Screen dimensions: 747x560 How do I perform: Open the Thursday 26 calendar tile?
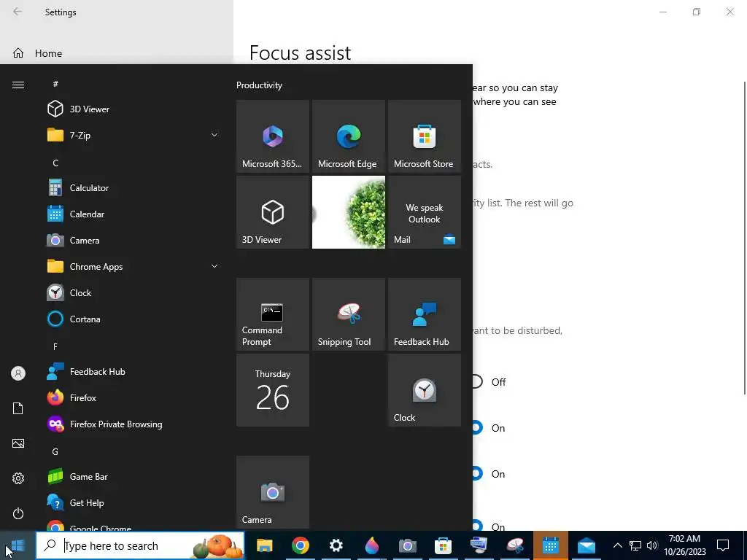point(273,390)
